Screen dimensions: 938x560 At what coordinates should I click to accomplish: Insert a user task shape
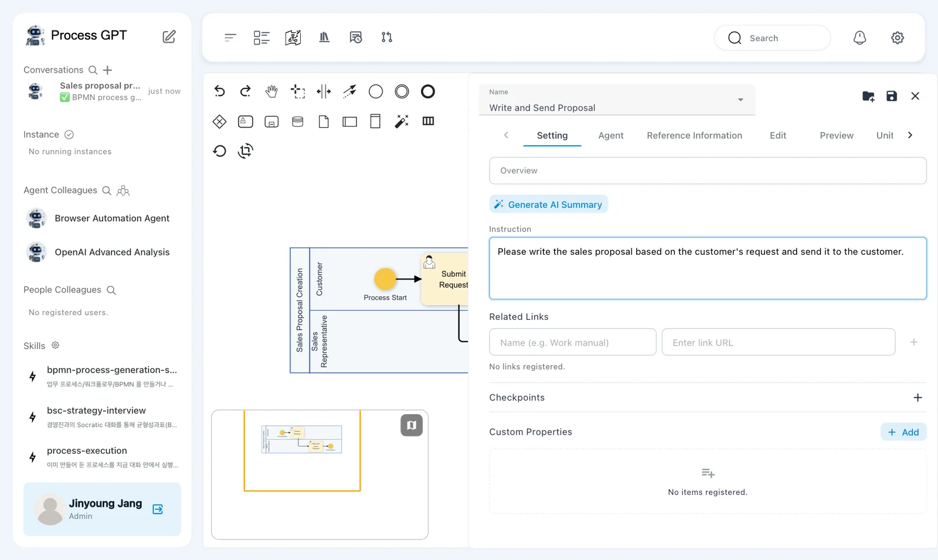click(246, 121)
